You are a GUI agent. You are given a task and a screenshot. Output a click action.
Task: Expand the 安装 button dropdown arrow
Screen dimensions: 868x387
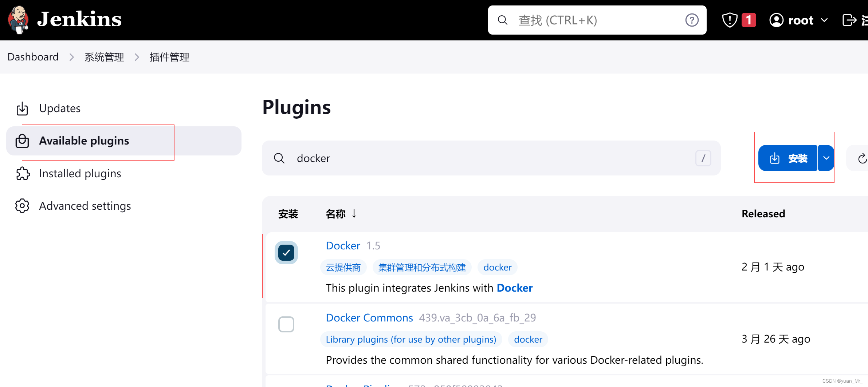point(826,158)
